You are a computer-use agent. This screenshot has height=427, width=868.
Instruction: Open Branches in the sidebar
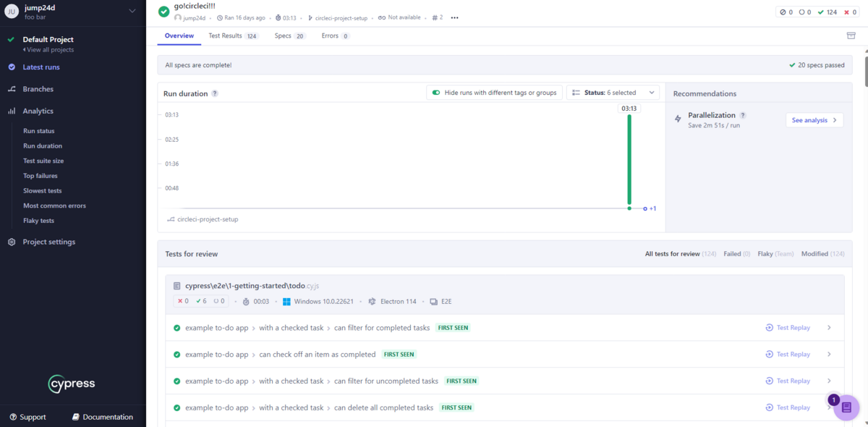[38, 89]
